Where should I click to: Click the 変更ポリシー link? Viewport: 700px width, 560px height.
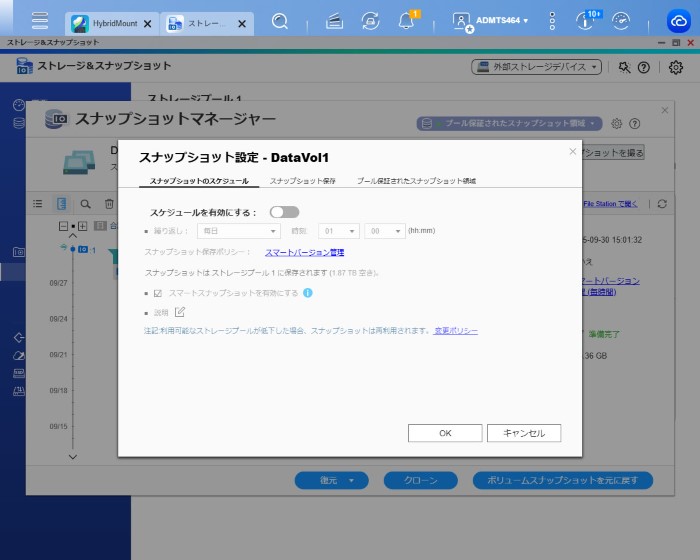click(x=455, y=330)
